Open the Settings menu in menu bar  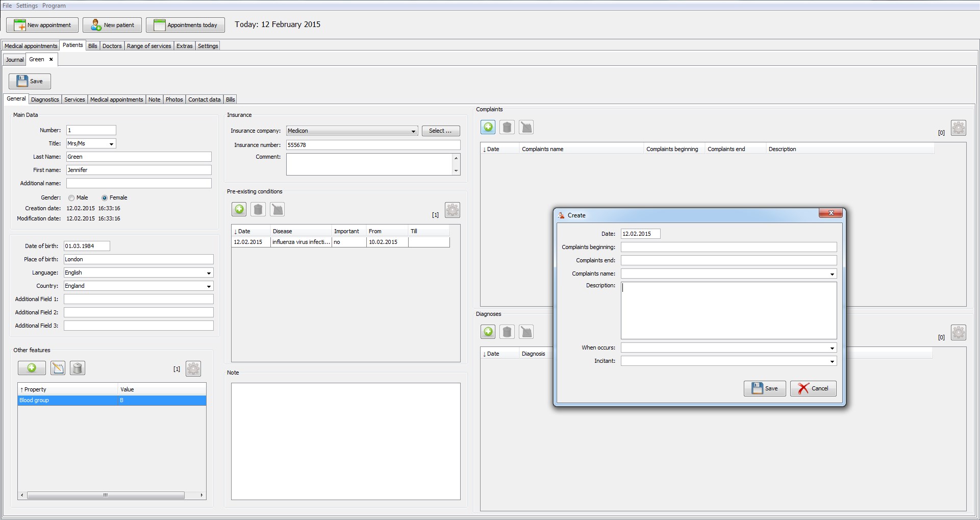coord(27,6)
